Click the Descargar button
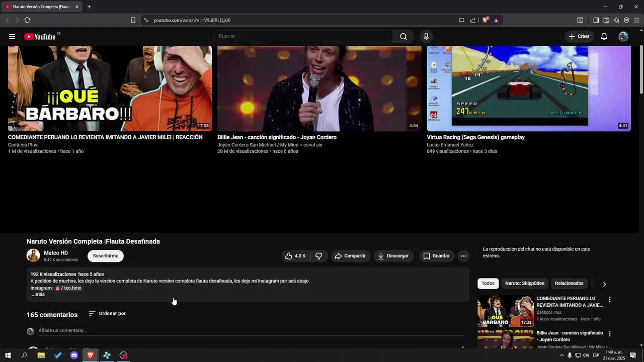This screenshot has width=644, height=362. point(393,256)
